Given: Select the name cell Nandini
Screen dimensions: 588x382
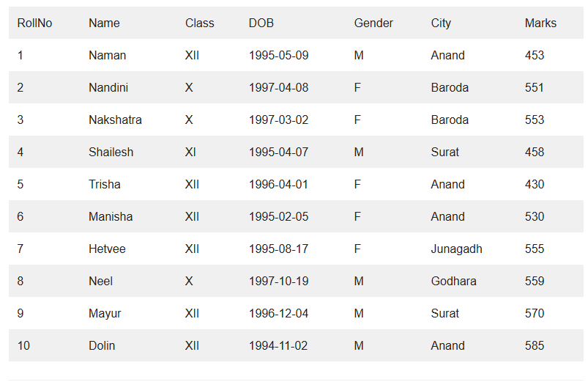Looking at the screenshot, I should (x=108, y=87).
